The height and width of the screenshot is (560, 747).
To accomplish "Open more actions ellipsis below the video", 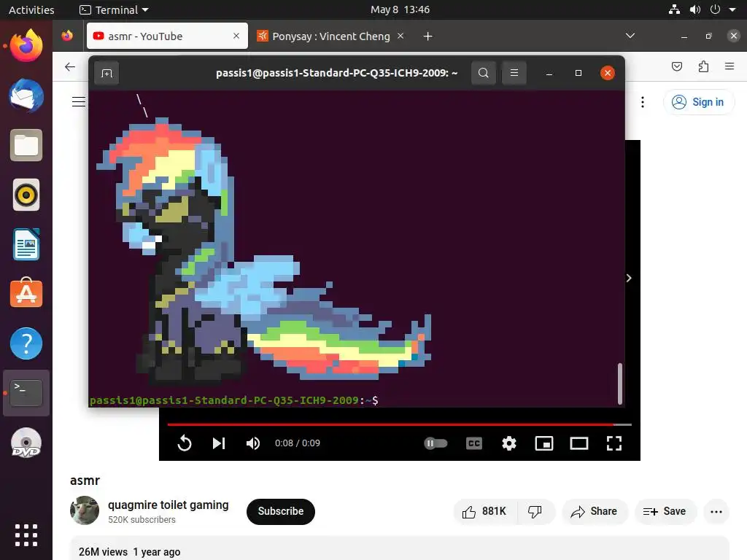I will pyautogui.click(x=716, y=512).
